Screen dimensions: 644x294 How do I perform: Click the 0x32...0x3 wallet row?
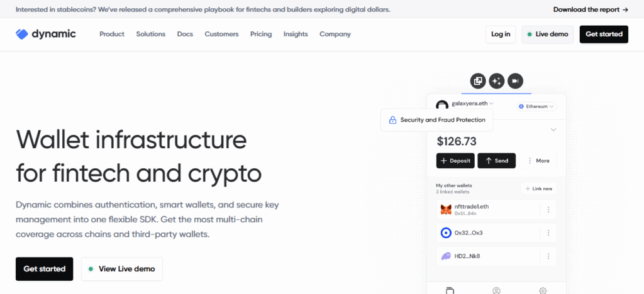tap(484, 233)
